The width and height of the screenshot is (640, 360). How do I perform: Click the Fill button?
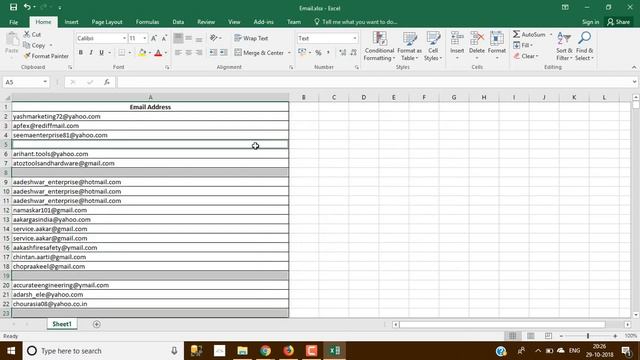pos(523,45)
